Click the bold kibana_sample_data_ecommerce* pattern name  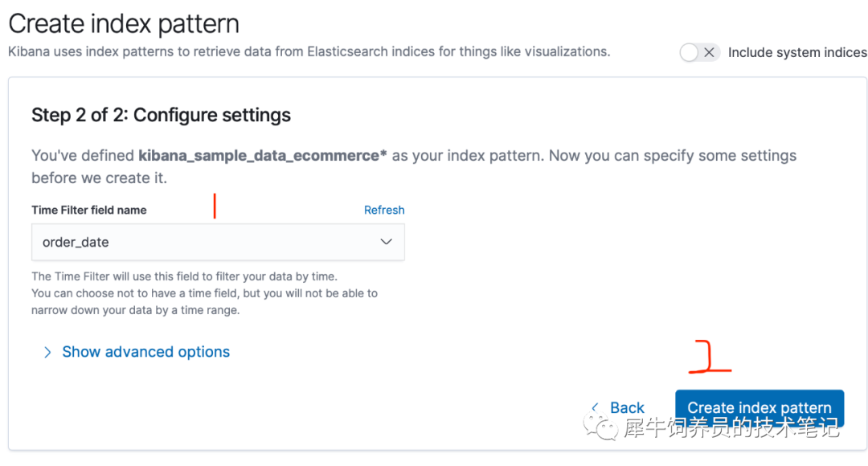[263, 155]
